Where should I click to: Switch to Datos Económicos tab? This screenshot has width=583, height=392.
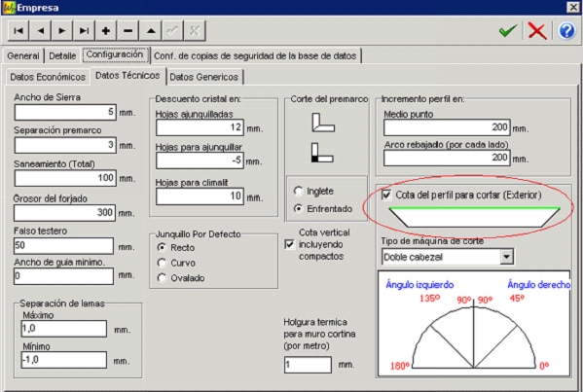(48, 77)
